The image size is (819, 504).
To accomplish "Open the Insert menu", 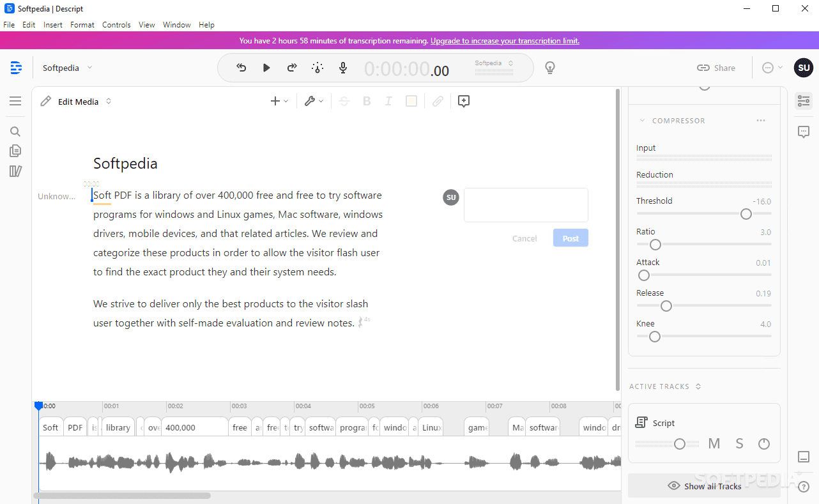I will pyautogui.click(x=53, y=25).
